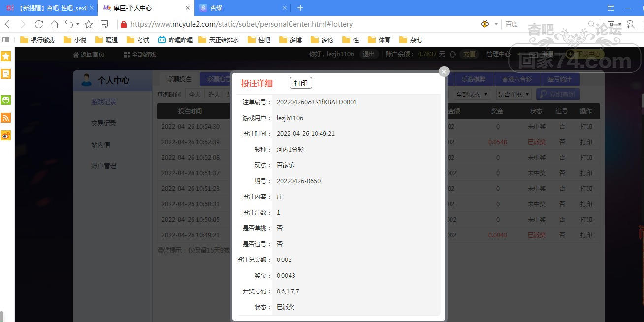The image size is (644, 322).
Task: Click the 2022-04-26 10:51:37 table row time
Action: pyautogui.click(x=191, y=173)
